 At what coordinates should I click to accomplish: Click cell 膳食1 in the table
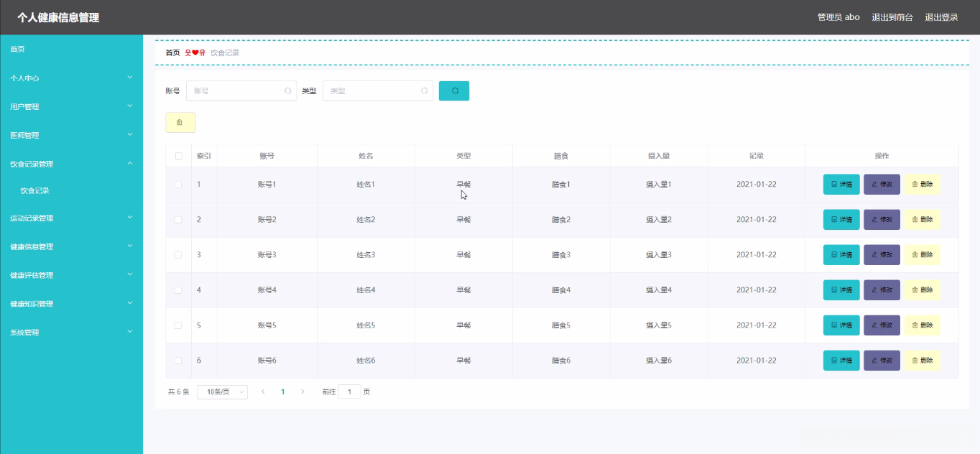tap(561, 185)
